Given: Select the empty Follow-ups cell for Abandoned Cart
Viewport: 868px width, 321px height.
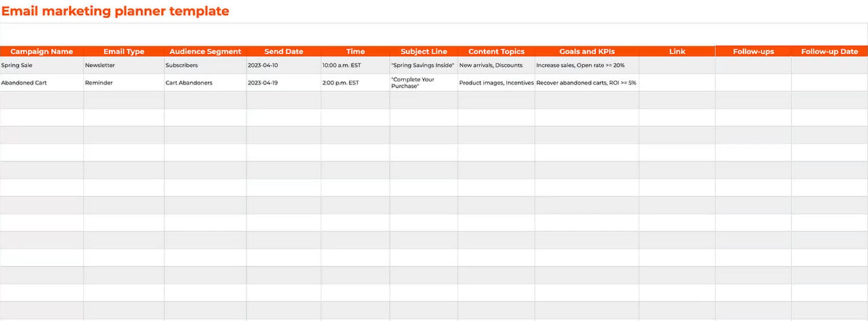Looking at the screenshot, I should click(x=753, y=83).
